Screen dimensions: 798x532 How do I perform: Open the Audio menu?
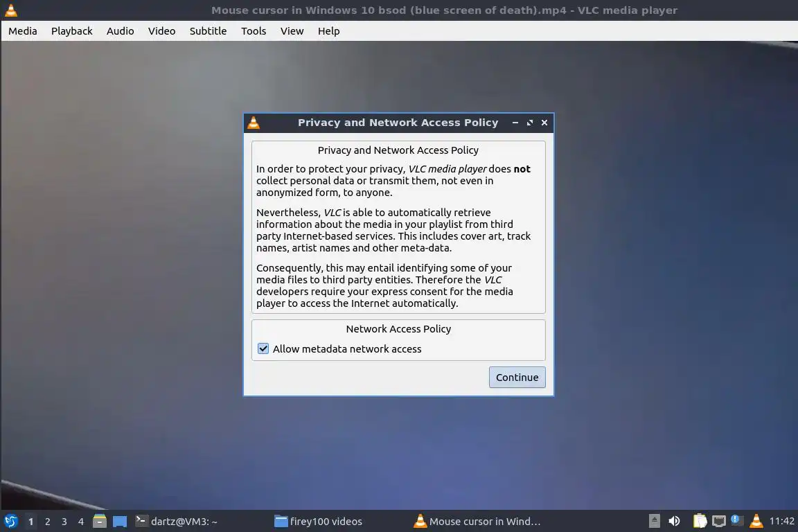pos(120,31)
